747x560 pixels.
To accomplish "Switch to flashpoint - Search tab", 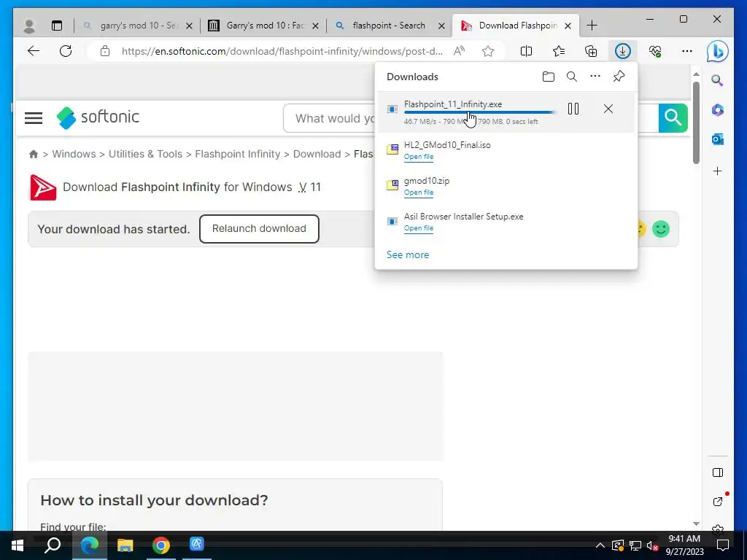I will 390,26.
